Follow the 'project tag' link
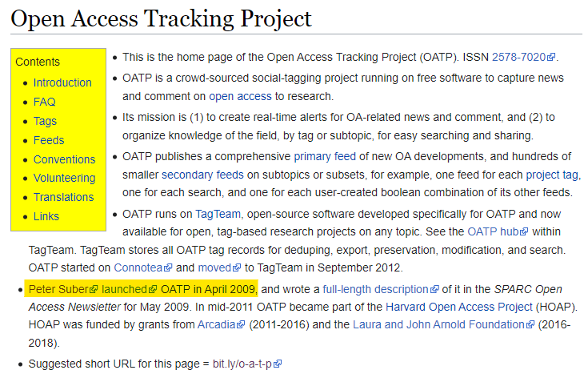Viewport: 588px width, 382px height. 552,175
